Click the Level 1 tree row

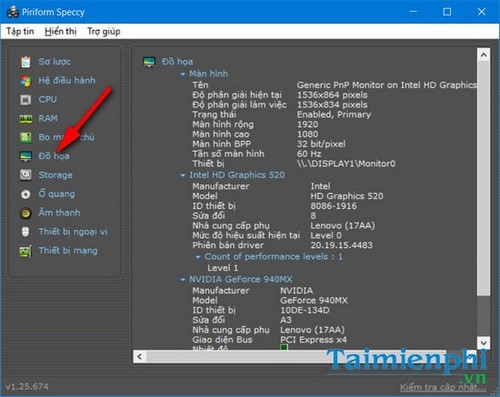pos(223,268)
